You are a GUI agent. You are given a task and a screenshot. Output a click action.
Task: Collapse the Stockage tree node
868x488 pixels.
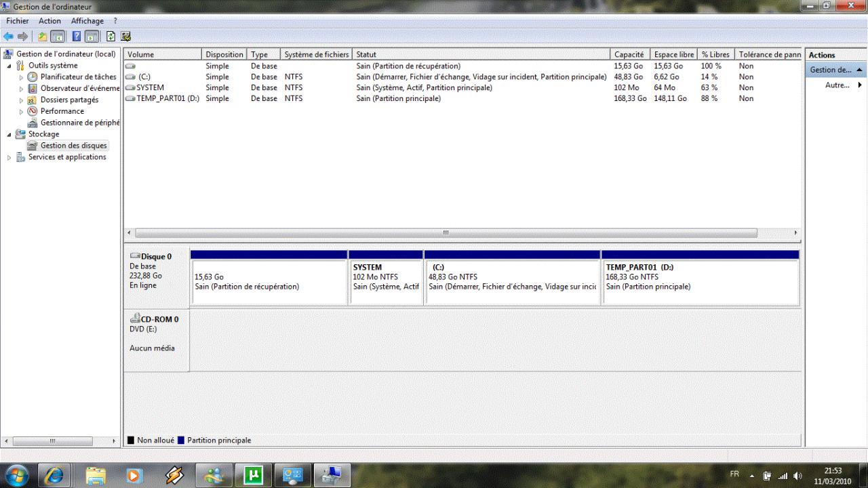9,134
